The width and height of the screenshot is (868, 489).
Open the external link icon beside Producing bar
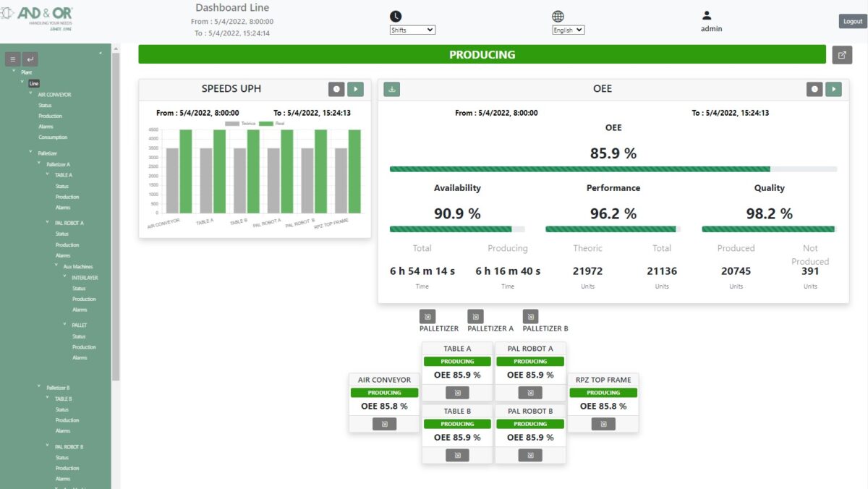pyautogui.click(x=842, y=55)
